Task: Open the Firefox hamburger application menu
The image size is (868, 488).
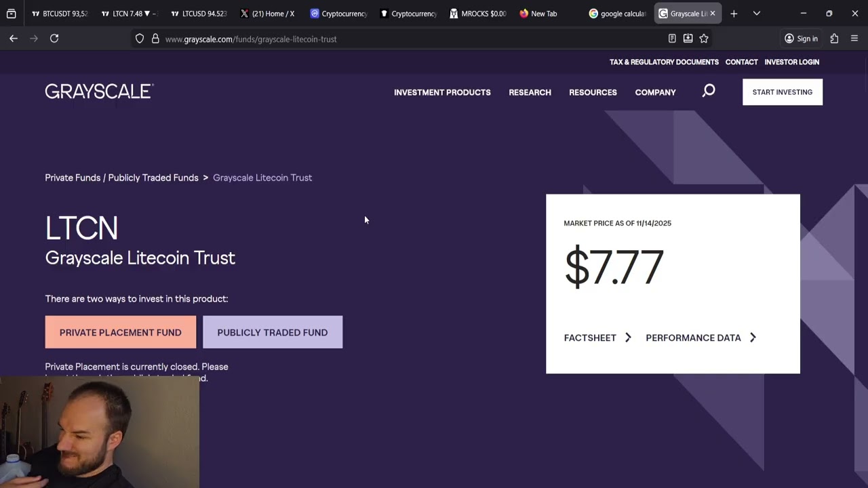Action: [854, 39]
